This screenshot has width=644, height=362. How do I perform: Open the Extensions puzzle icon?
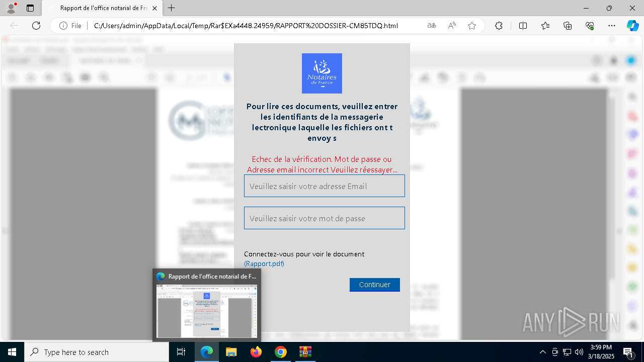click(499, 26)
